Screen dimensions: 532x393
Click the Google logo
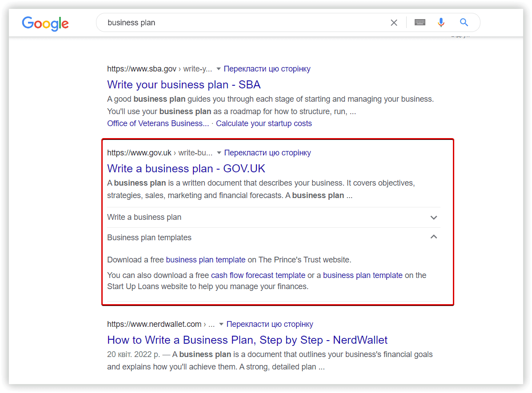(45, 23)
